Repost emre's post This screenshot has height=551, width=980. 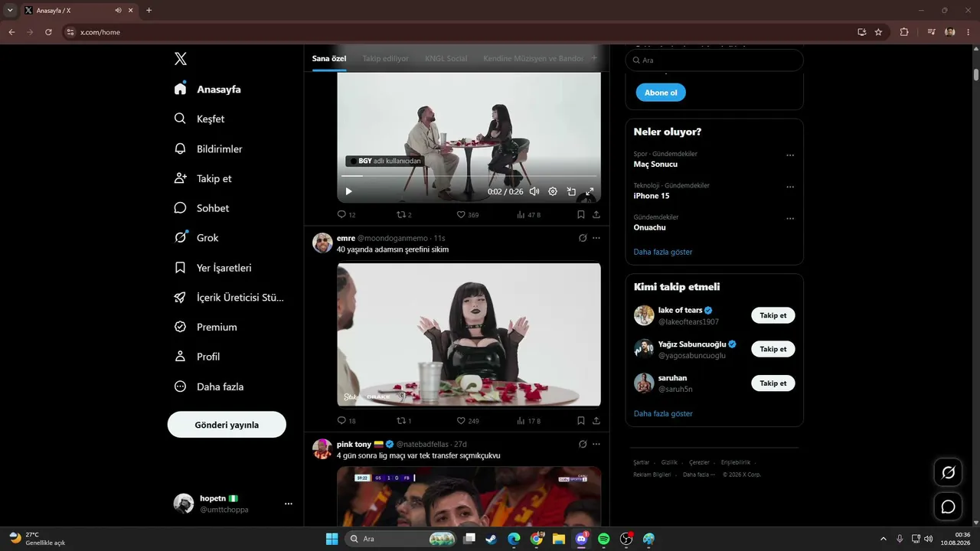(x=403, y=421)
